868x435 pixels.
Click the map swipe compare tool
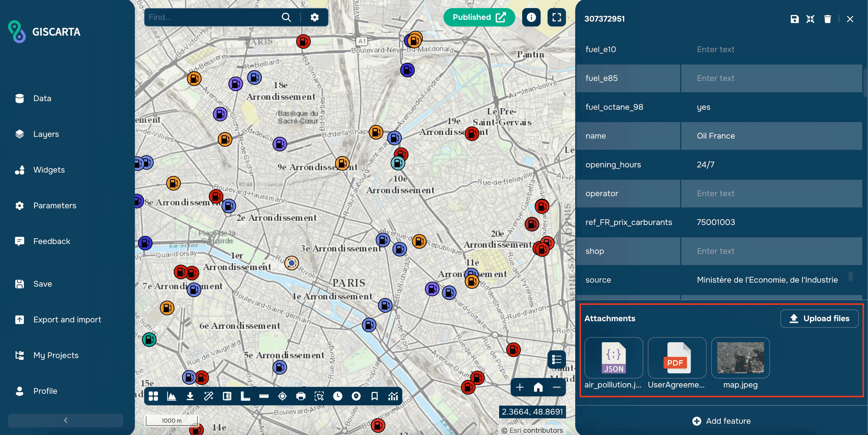tap(227, 396)
